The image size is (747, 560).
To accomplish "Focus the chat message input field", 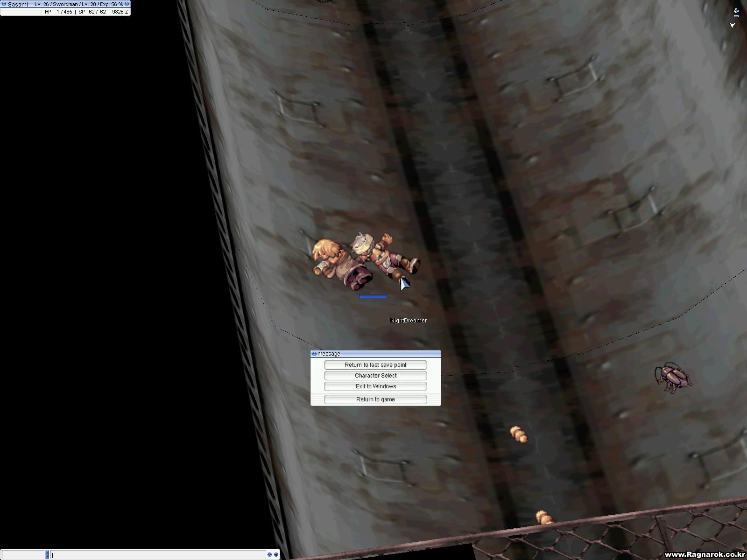I will (157, 555).
